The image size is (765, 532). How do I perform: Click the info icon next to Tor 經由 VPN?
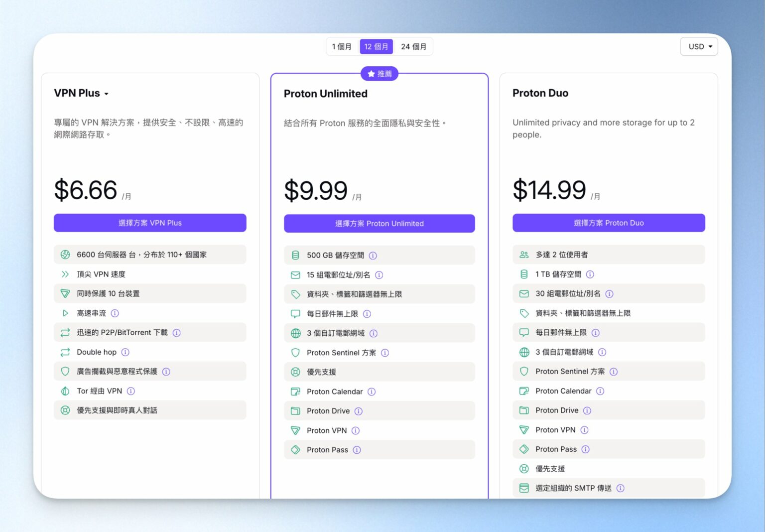[131, 391]
